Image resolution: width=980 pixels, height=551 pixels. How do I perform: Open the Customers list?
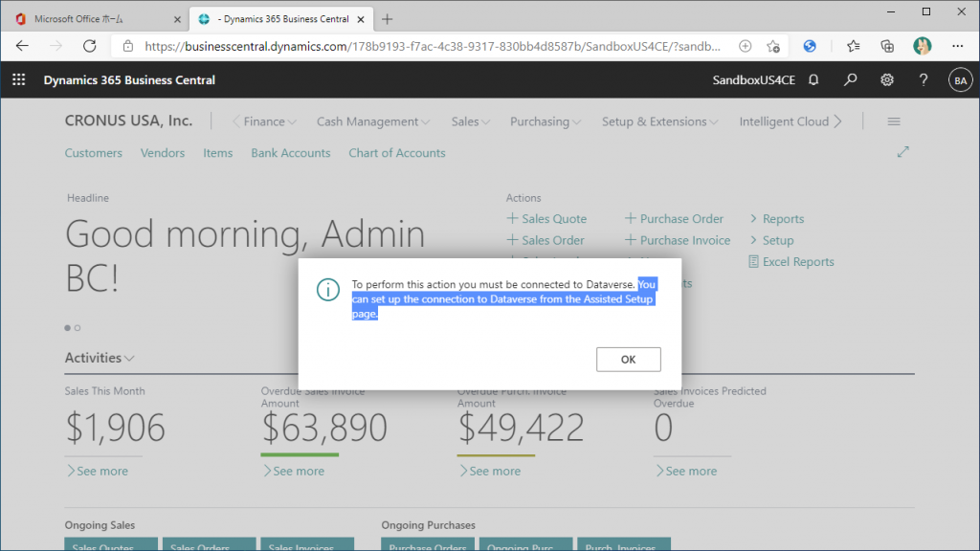pos(94,153)
